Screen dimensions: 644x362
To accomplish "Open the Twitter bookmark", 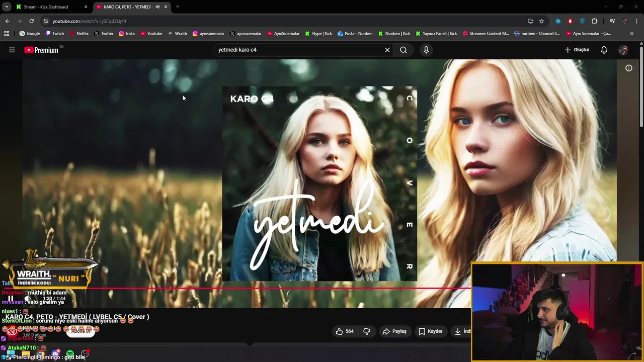I will [x=104, y=34].
